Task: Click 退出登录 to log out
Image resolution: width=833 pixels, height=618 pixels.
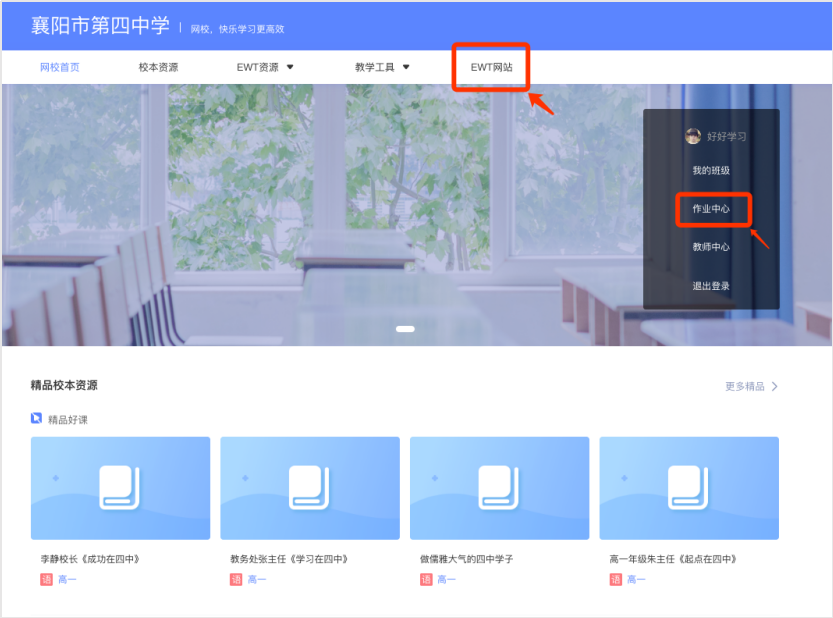Action: pos(711,286)
